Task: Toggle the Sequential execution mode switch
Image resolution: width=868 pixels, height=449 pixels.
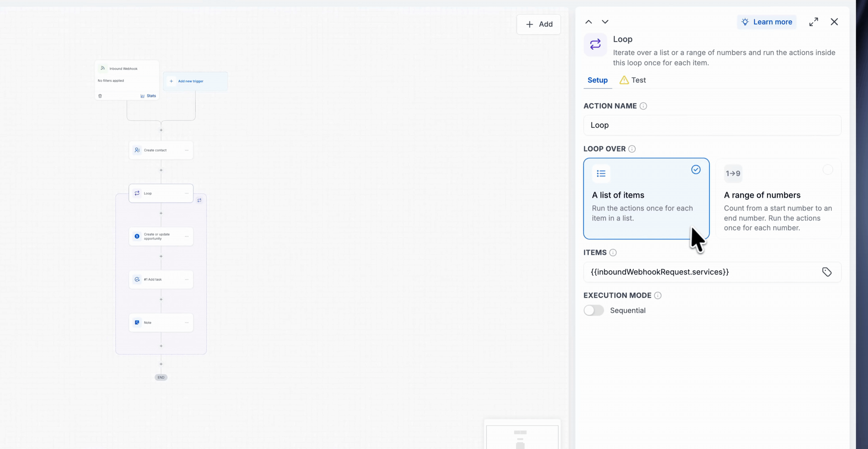Action: [594, 310]
